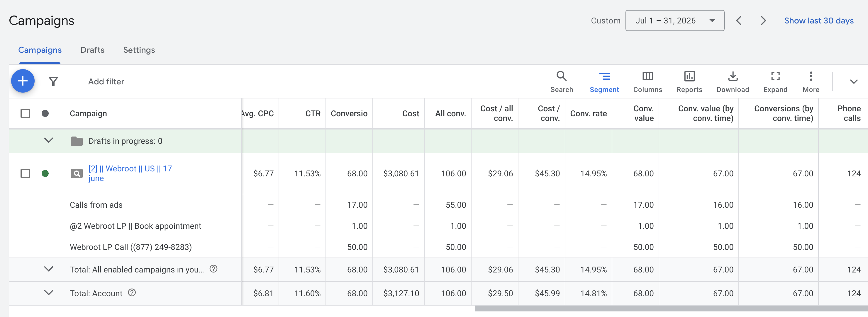Select all campaigns header checkbox
The width and height of the screenshot is (868, 317).
point(25,113)
